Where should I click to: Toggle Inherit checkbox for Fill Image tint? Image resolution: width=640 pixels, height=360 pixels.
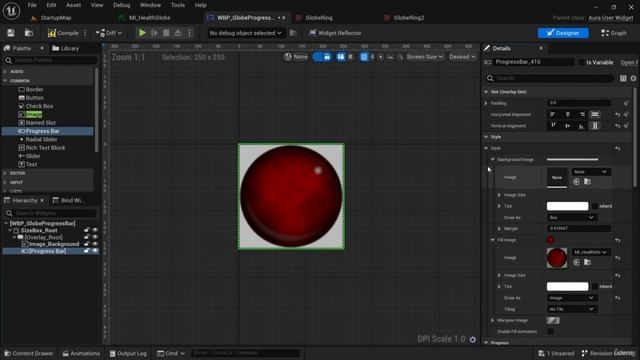click(x=595, y=287)
